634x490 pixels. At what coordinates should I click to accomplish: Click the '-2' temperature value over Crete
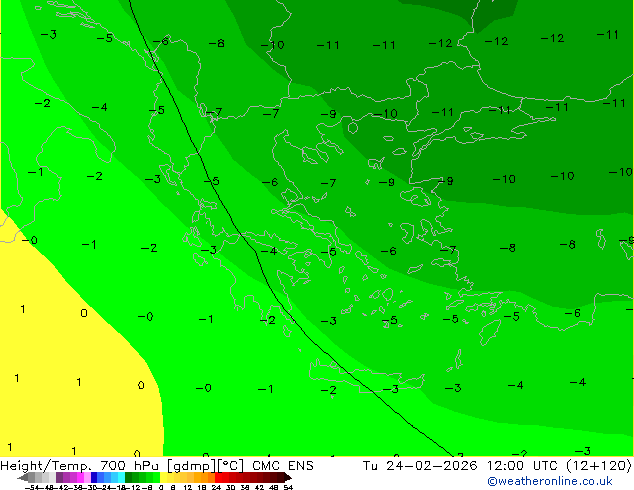coord(329,390)
